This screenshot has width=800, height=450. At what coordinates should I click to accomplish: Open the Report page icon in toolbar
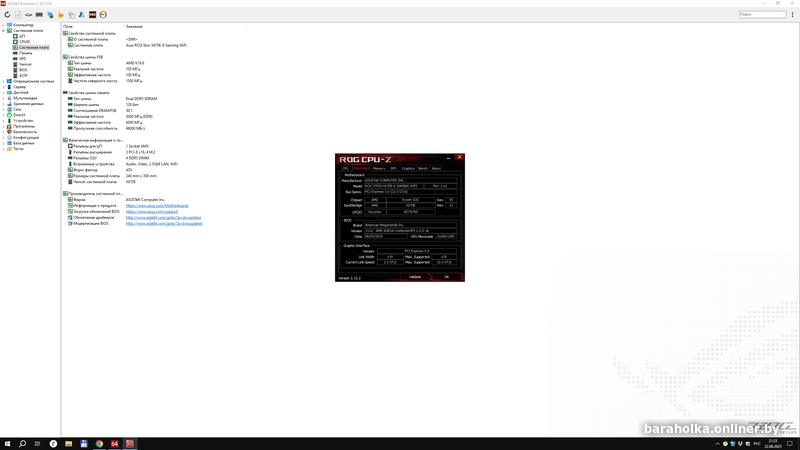[18, 15]
